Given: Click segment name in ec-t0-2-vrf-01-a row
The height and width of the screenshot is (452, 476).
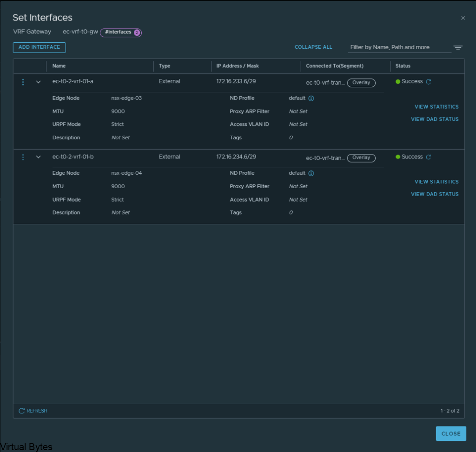Looking at the screenshot, I should coord(325,83).
